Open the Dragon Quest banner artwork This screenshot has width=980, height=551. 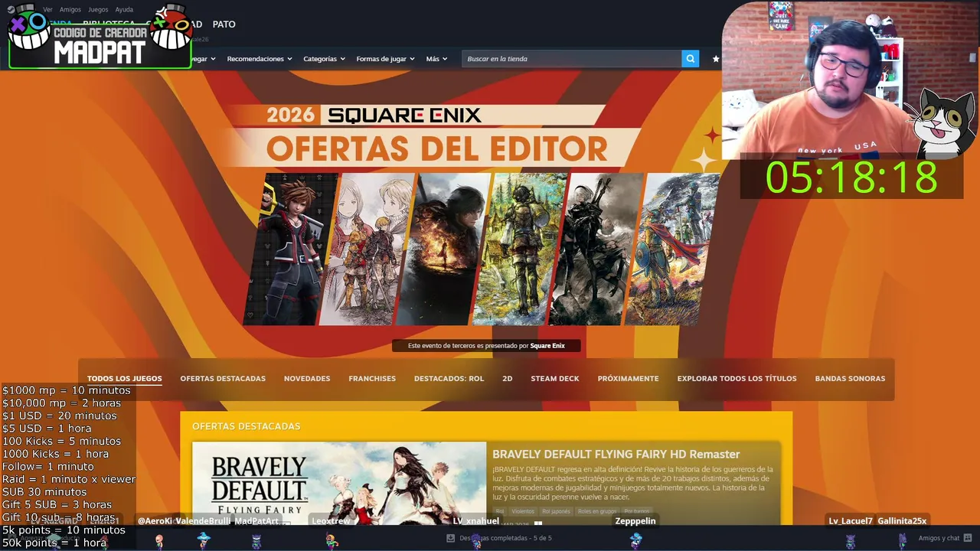pos(674,249)
